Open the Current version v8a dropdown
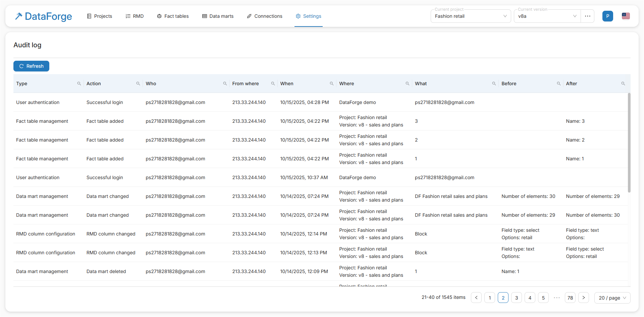The width and height of the screenshot is (644, 317). click(x=547, y=16)
